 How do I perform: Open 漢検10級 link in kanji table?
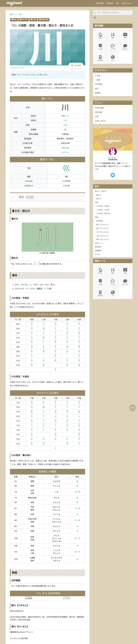[65, 148]
